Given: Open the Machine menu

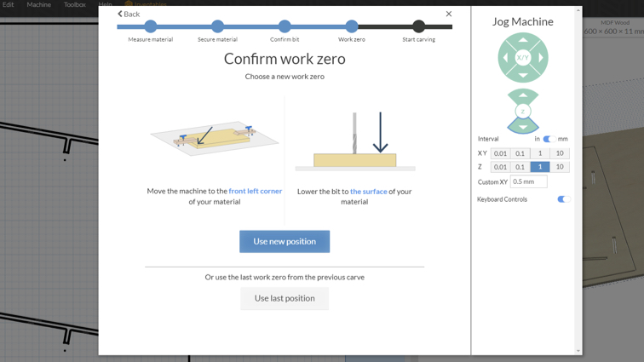Looking at the screenshot, I should click(x=39, y=4).
